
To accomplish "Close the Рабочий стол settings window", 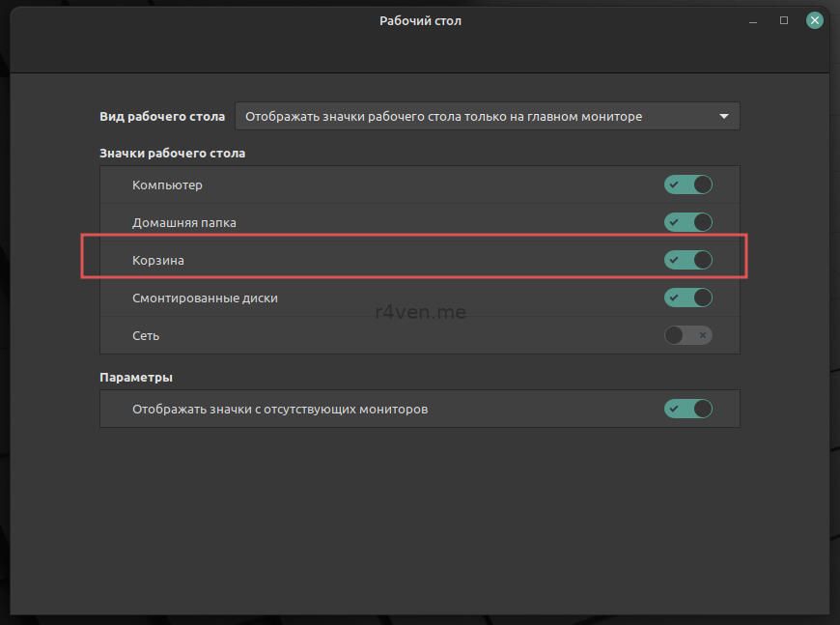I will coord(815,20).
